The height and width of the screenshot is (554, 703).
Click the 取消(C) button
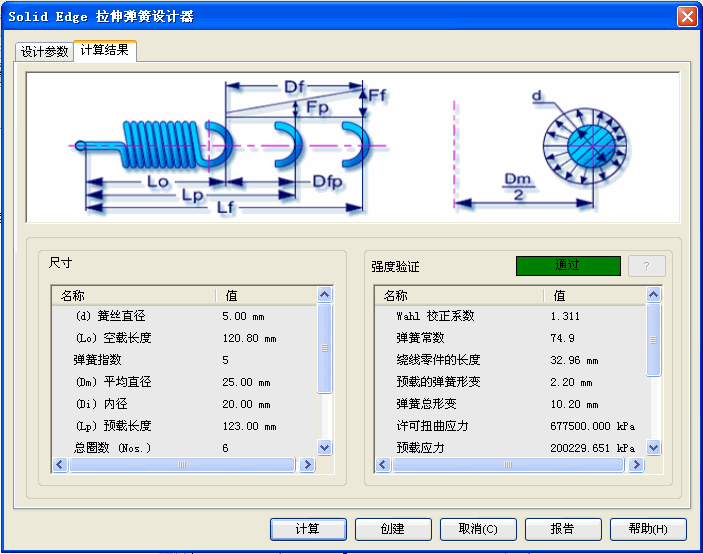pyautogui.click(x=485, y=529)
